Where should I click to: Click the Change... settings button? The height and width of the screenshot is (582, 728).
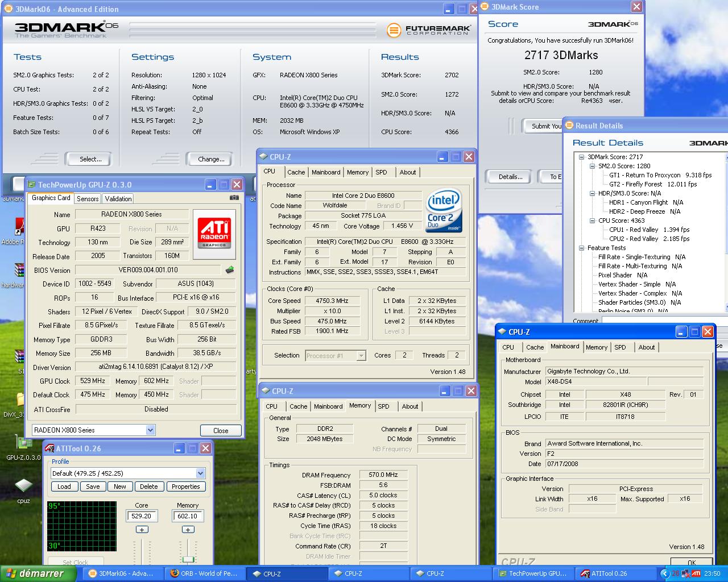point(209,159)
